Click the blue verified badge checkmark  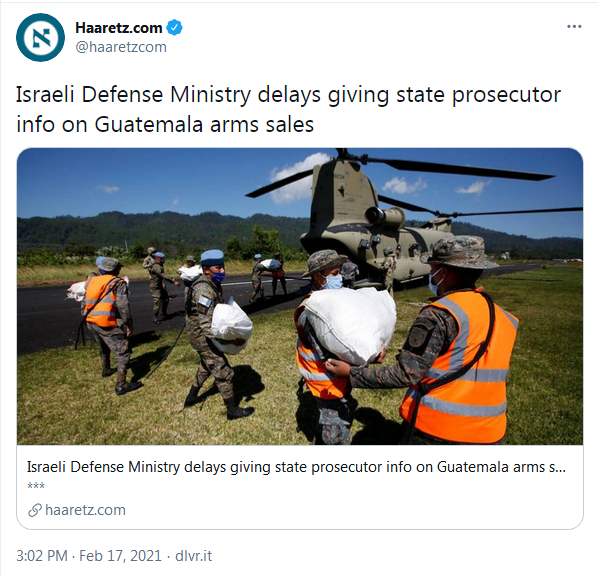pyautogui.click(x=175, y=27)
